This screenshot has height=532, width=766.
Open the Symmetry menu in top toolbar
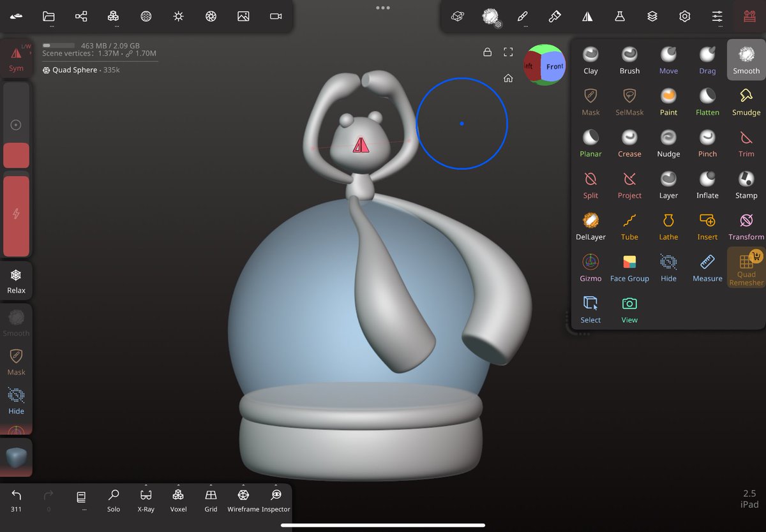tap(587, 17)
